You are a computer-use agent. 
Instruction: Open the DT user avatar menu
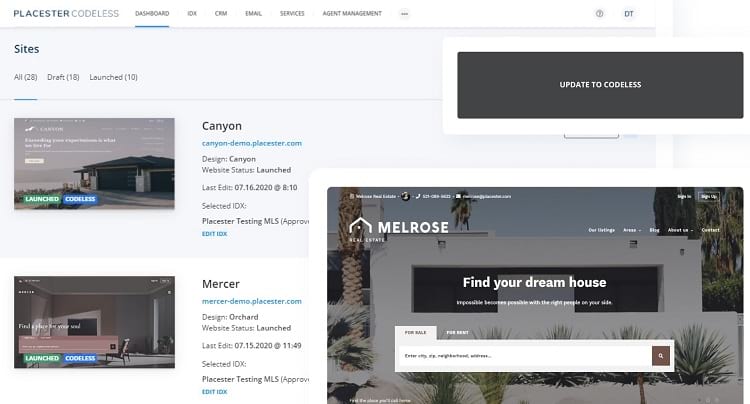(x=629, y=14)
